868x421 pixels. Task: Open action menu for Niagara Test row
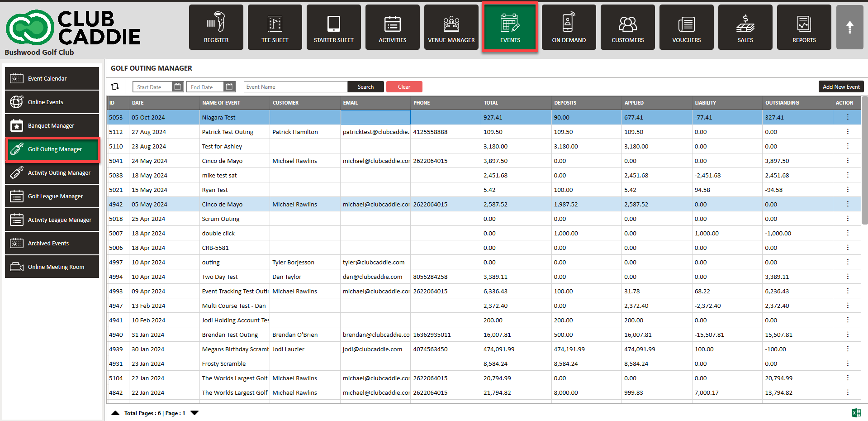pos(847,117)
